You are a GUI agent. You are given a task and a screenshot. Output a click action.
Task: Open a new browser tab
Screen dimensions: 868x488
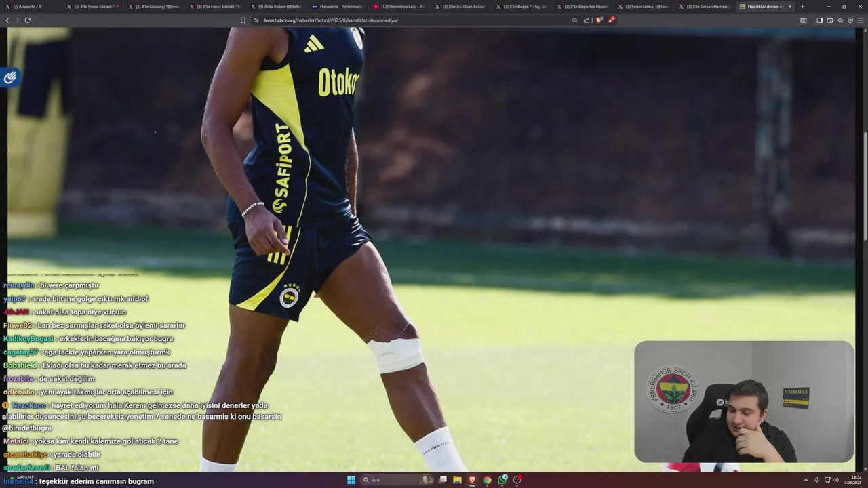[802, 7]
